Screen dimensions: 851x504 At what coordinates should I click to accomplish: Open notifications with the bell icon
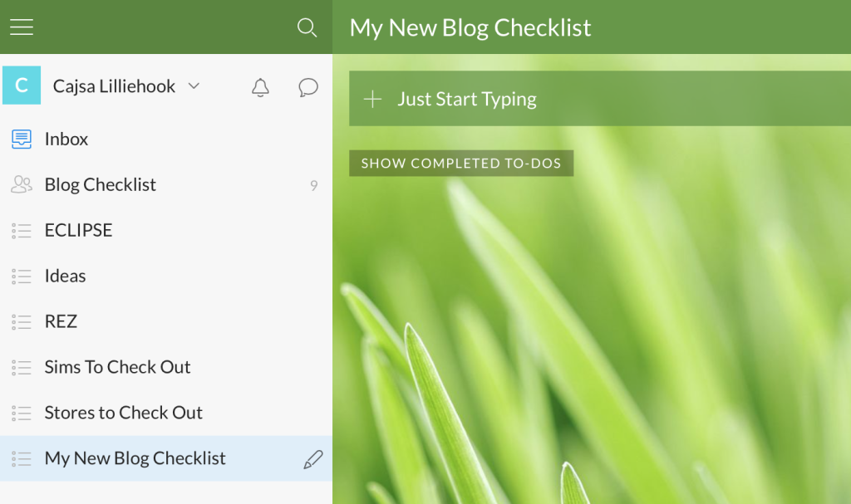260,86
